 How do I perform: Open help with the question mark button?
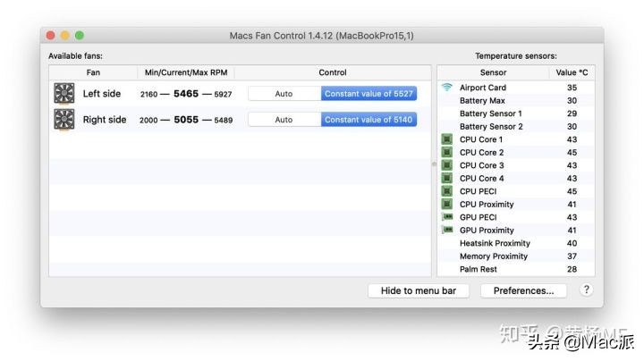586,290
